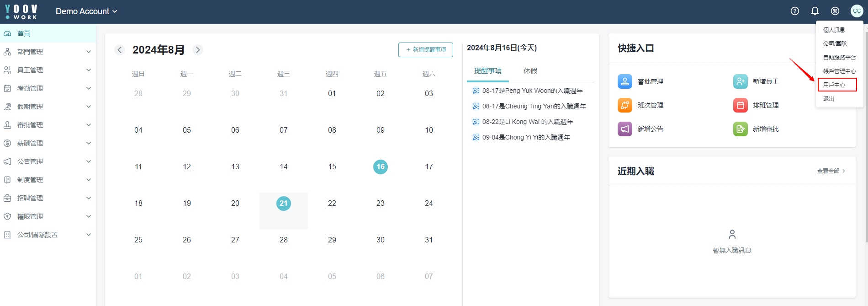Click the help question mark icon
The height and width of the screenshot is (306, 868).
795,11
